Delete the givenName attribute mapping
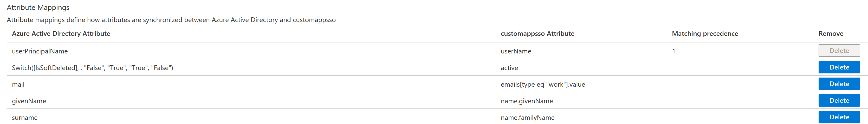Screen dimensions: 868x124 click(839, 100)
